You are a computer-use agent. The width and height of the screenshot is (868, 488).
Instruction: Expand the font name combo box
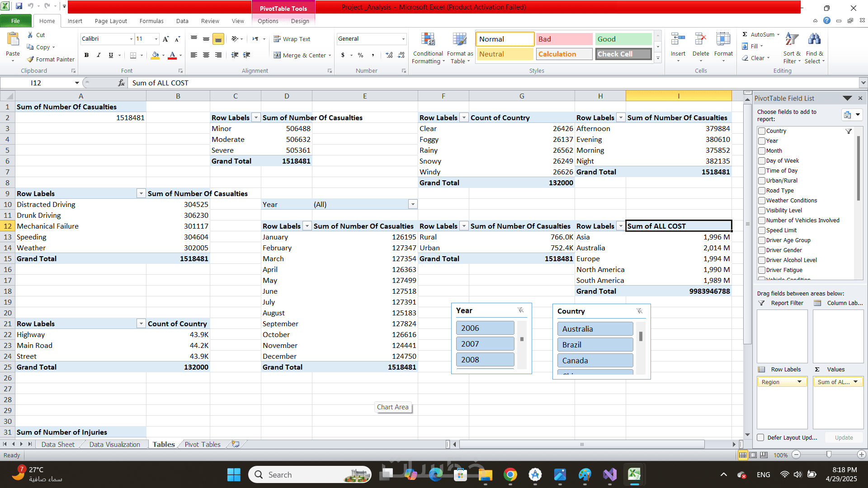point(131,39)
